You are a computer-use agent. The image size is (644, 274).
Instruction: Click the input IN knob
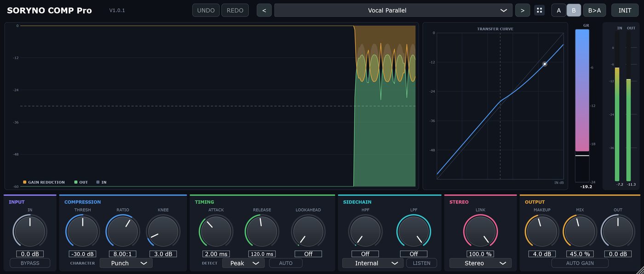(30, 231)
